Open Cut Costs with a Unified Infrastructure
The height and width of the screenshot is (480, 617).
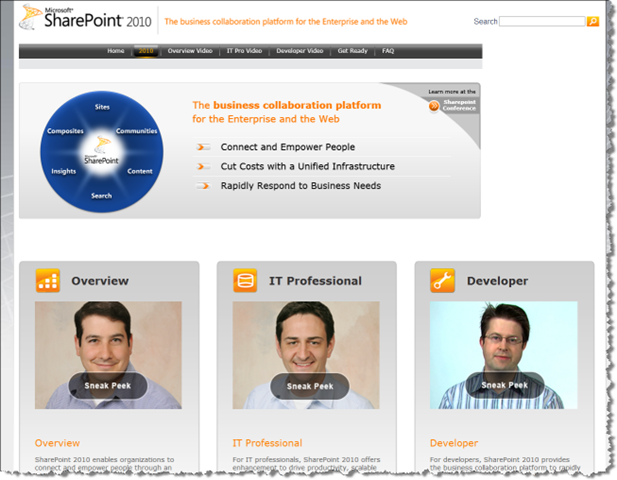pyautogui.click(x=308, y=166)
